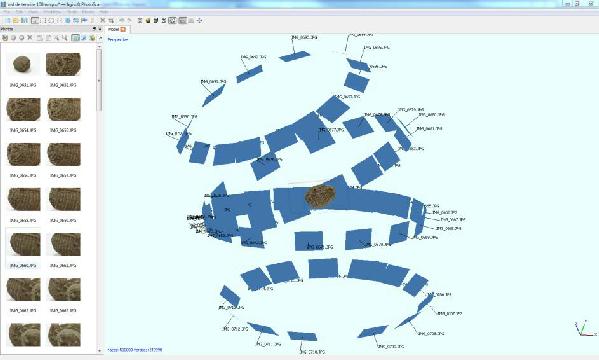Click the Photos pane float/undock button
This screenshot has width=599, height=360.
pyautogui.click(x=94, y=29)
